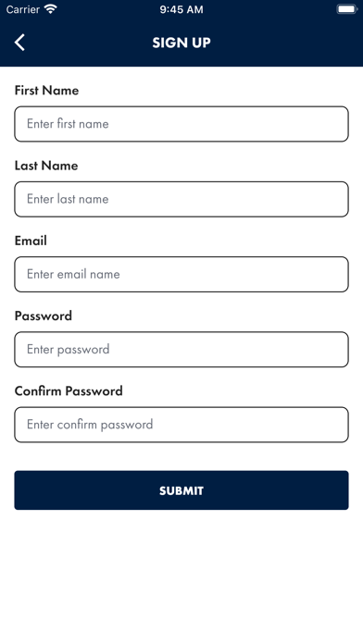The width and height of the screenshot is (363, 644).
Task: Tap the SIGN UP header title
Action: coord(181,43)
